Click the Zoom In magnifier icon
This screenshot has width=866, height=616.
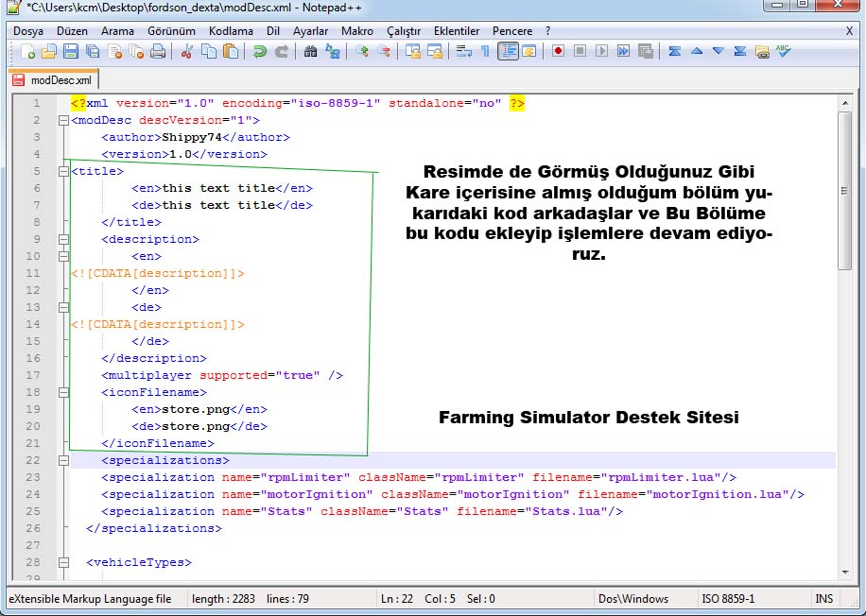(361, 51)
